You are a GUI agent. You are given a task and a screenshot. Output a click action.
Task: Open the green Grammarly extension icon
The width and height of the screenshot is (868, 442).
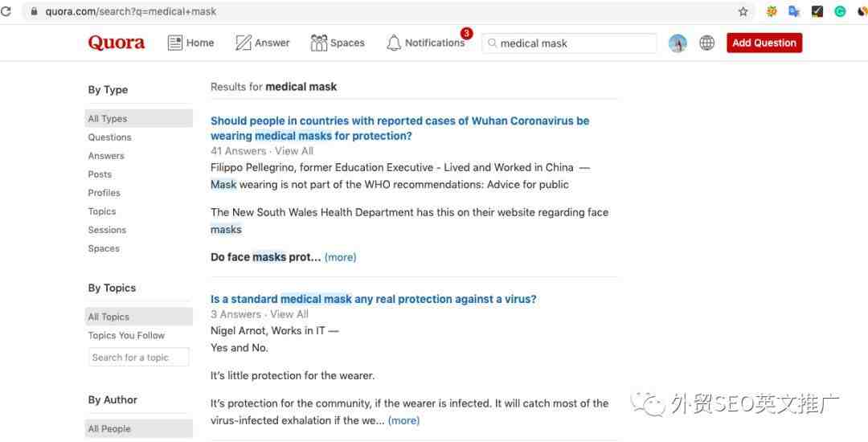point(840,11)
